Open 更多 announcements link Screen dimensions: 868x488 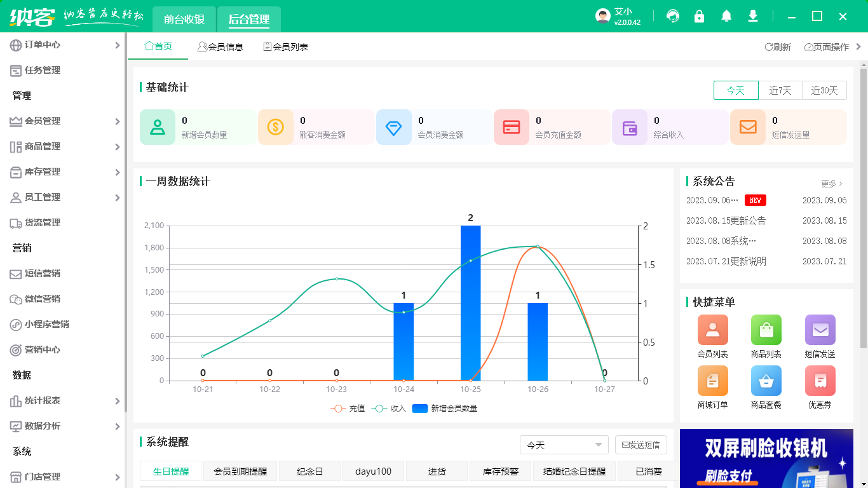pyautogui.click(x=832, y=184)
